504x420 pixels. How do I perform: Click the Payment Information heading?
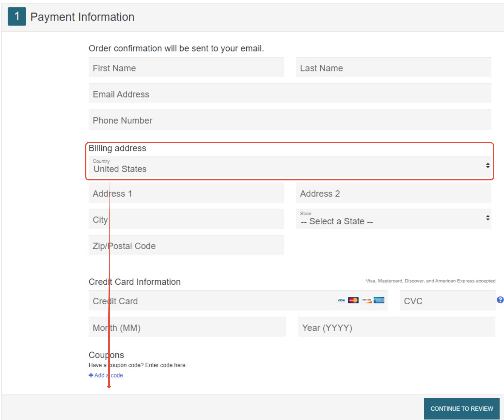click(x=82, y=17)
